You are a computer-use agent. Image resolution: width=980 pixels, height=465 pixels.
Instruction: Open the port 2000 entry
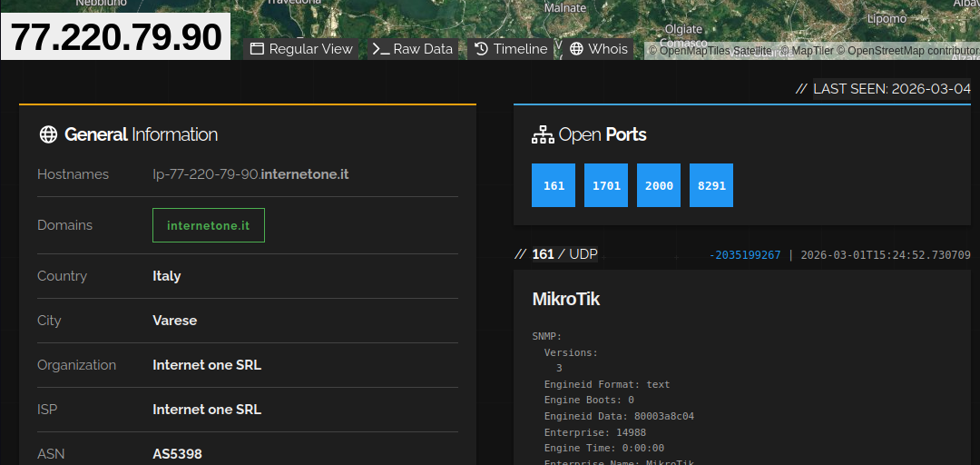point(659,185)
